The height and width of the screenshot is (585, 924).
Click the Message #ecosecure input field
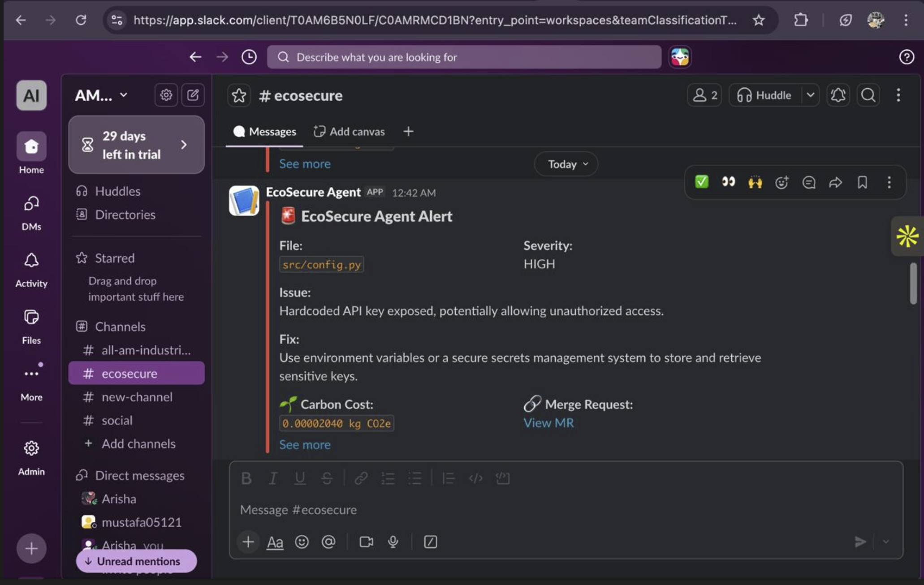pos(538,510)
